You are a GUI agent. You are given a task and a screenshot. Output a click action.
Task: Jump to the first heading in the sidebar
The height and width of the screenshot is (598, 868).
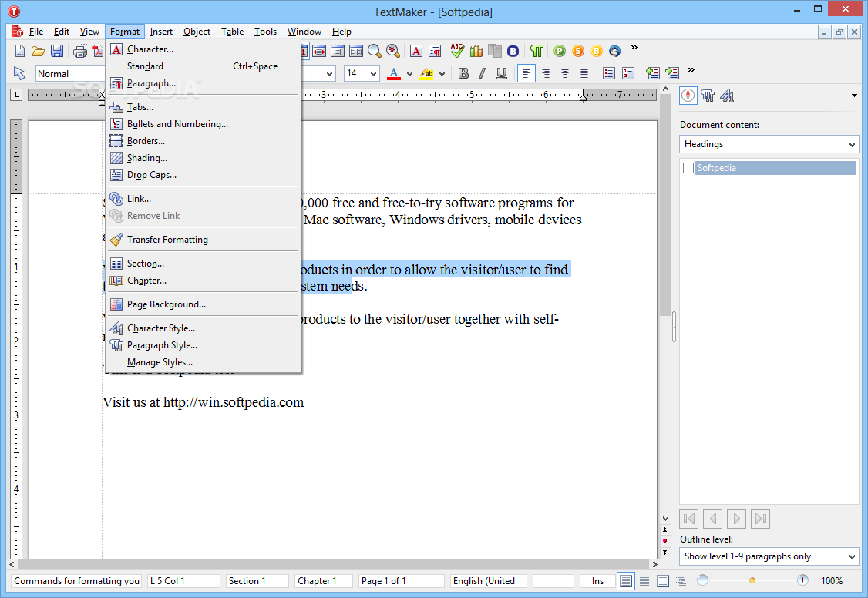click(x=689, y=519)
